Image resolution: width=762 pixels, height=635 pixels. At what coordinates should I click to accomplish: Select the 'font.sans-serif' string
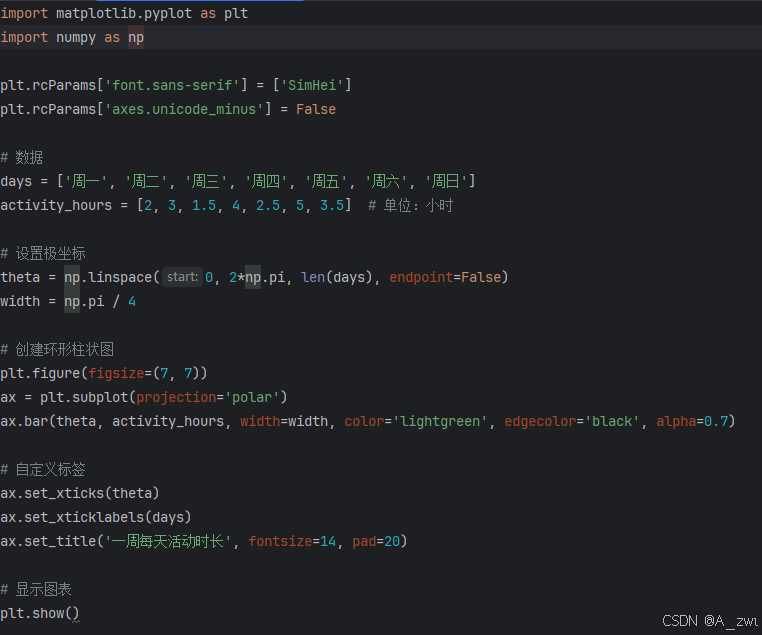[172, 86]
